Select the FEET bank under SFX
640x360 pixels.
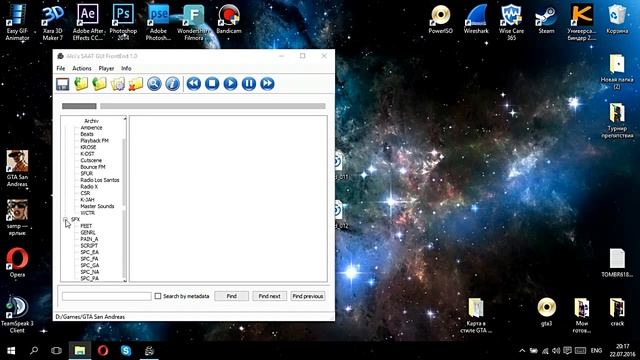pyautogui.click(x=86, y=226)
